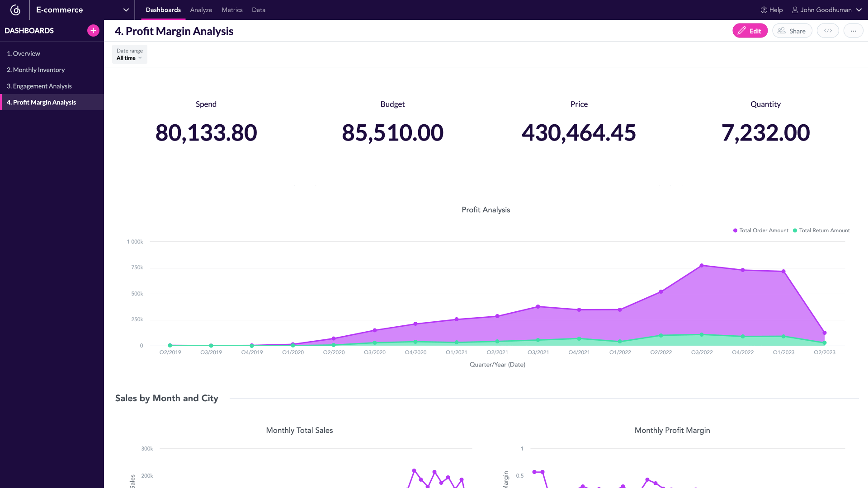This screenshot has height=488, width=868.
Task: Click the Monthly Profit Margin chart title
Action: click(672, 430)
